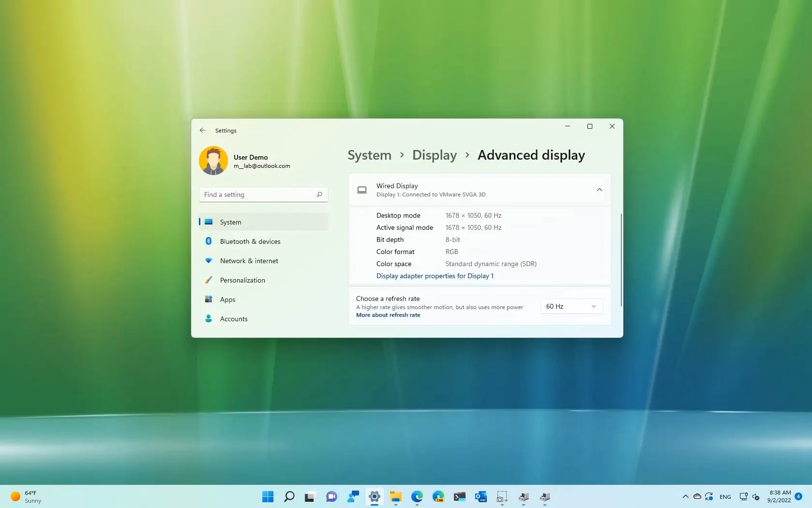Select the Bluetooth & devices icon in sidebar

[x=208, y=241]
